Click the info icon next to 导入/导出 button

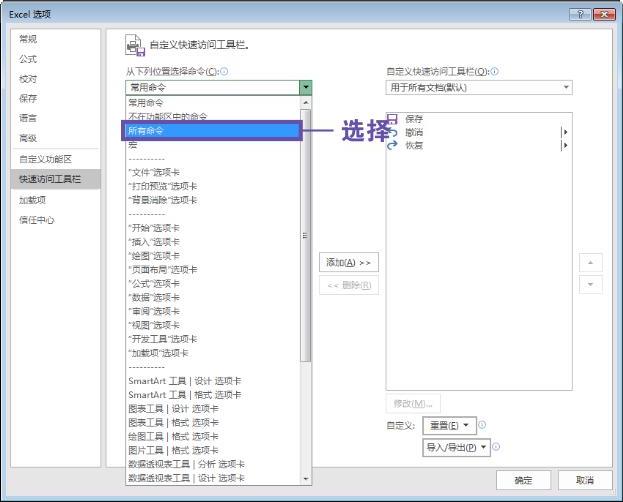(x=496, y=447)
